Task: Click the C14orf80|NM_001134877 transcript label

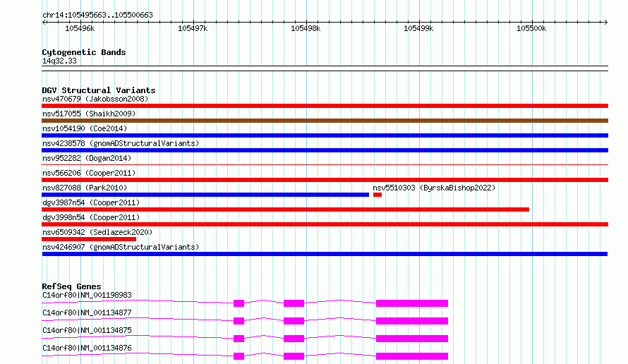Action: (x=87, y=313)
